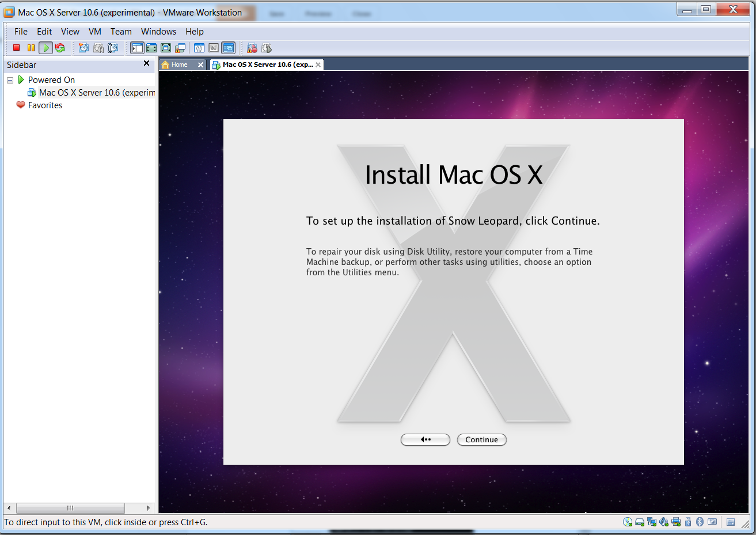Take a snapshot with the clock-star icon
756x535 pixels.
(x=84, y=48)
